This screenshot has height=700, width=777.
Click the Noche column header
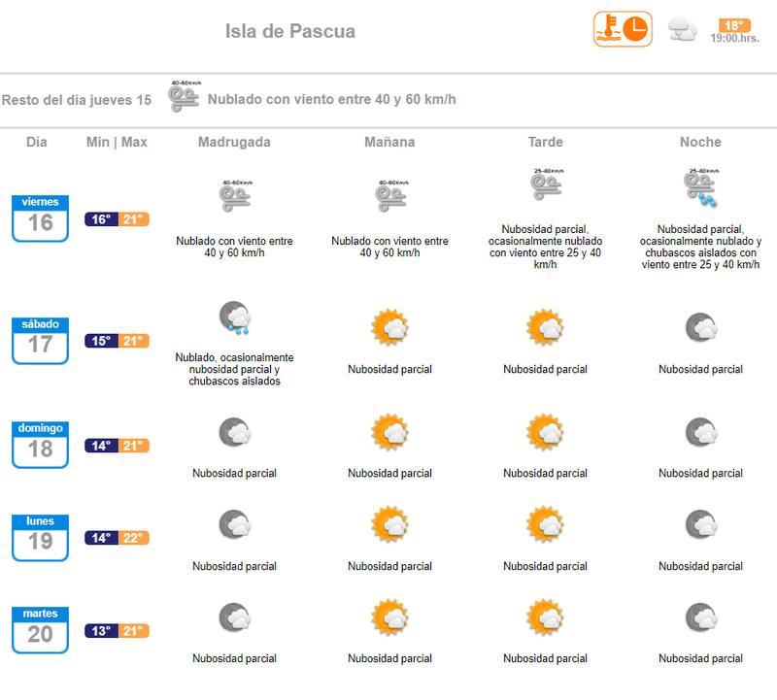pos(700,142)
